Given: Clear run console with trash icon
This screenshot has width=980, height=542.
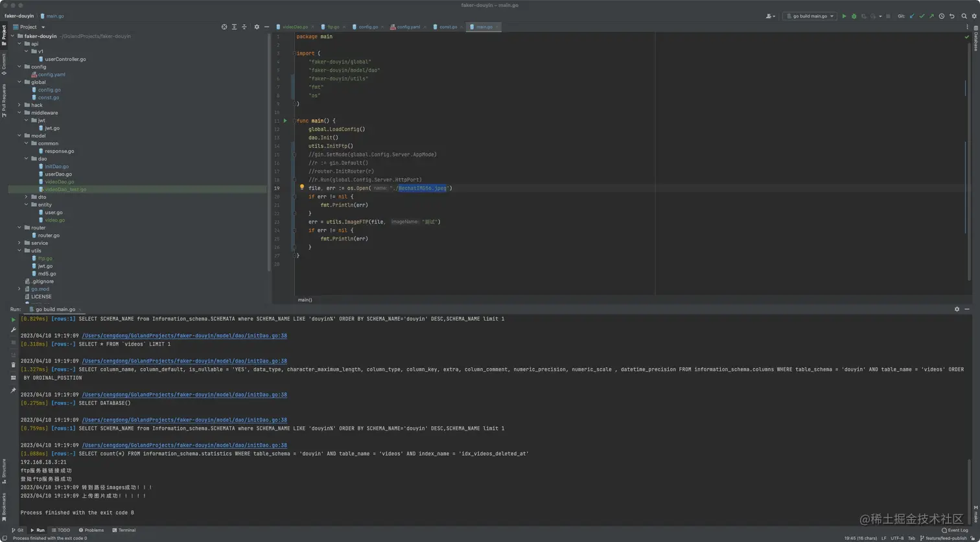Looking at the screenshot, I should (x=13, y=365).
